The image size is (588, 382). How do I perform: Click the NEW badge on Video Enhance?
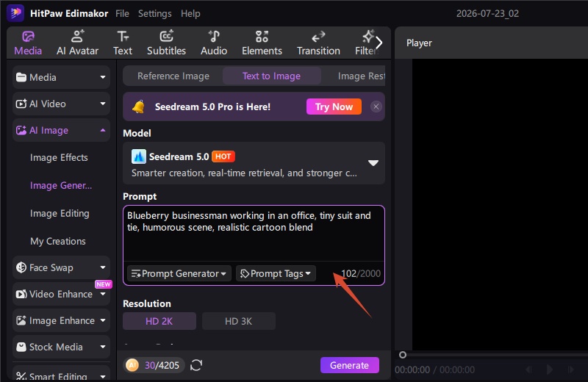pyautogui.click(x=103, y=284)
